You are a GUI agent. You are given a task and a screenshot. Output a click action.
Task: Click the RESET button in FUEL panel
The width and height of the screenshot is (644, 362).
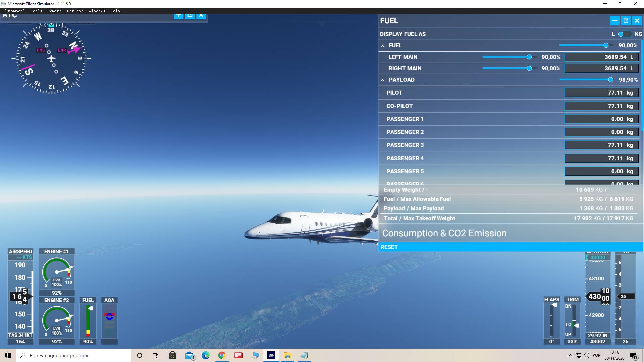pyautogui.click(x=511, y=247)
